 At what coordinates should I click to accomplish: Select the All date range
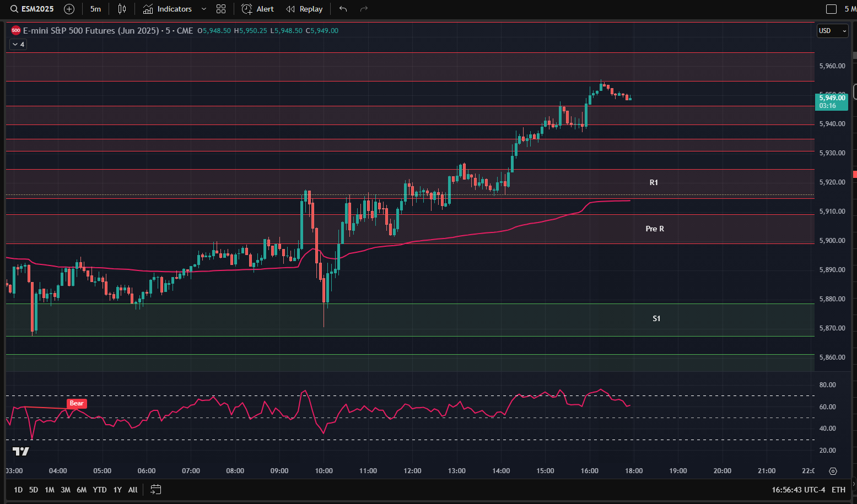133,490
